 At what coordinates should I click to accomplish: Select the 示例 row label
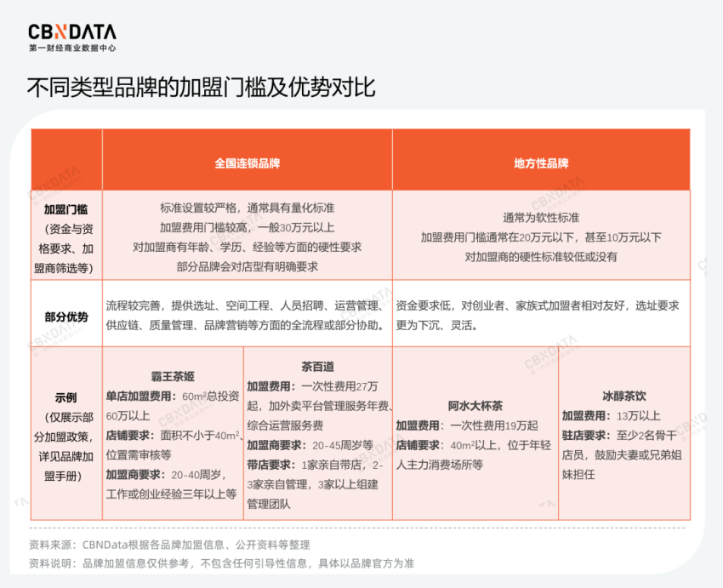click(x=65, y=397)
